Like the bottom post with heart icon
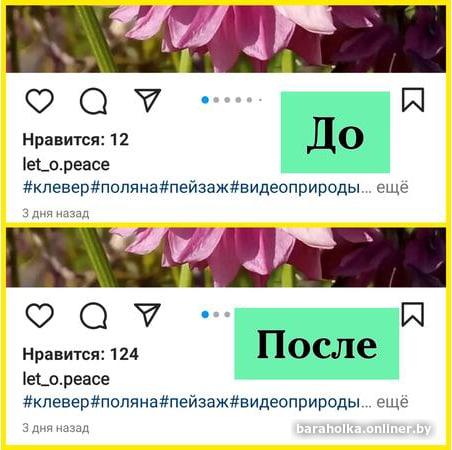452x450 pixels. coord(40,315)
